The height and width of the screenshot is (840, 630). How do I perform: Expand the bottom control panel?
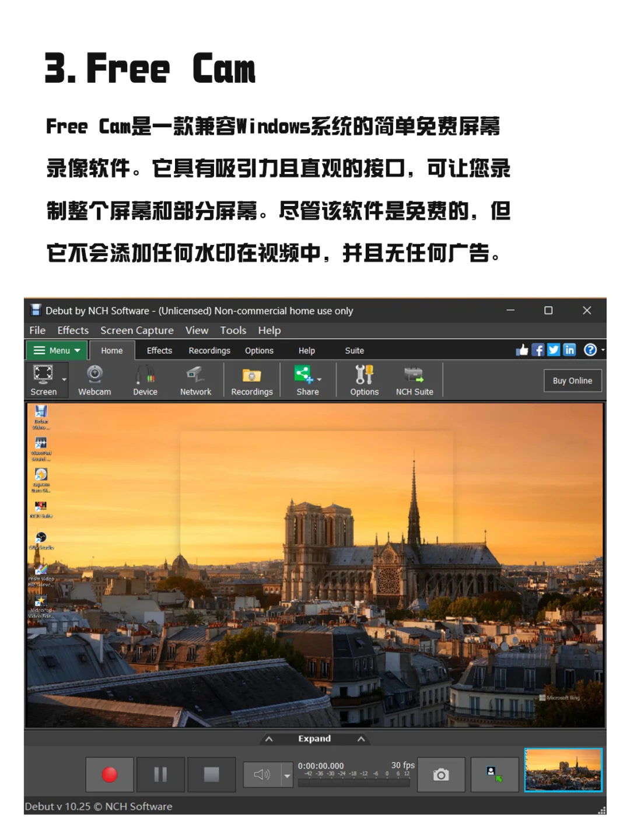315,738
